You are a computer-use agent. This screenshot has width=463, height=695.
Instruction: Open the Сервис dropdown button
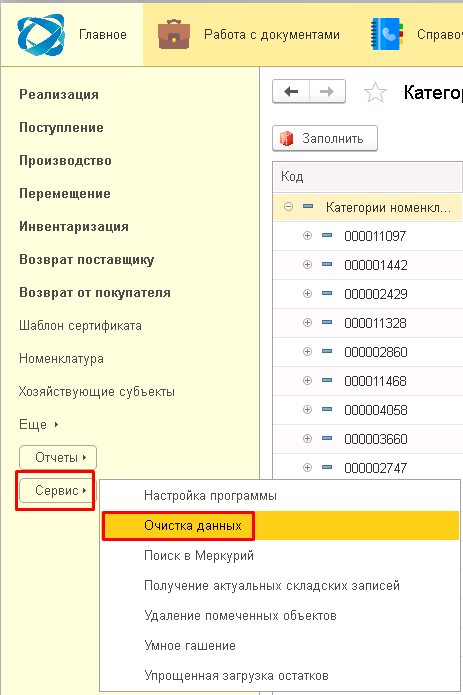point(58,490)
